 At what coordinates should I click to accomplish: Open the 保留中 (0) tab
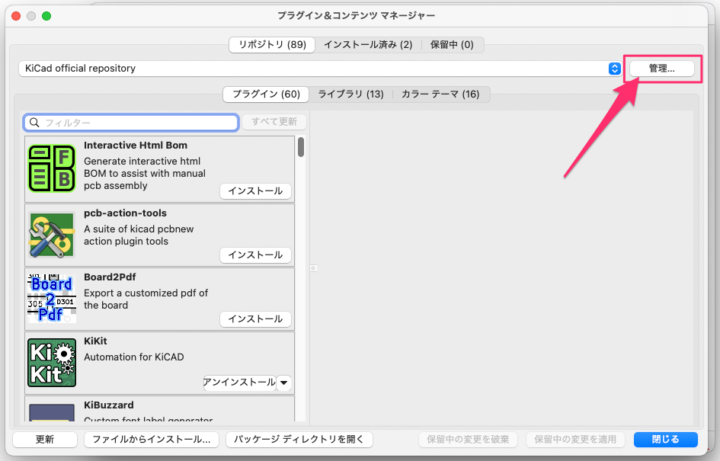(x=451, y=45)
